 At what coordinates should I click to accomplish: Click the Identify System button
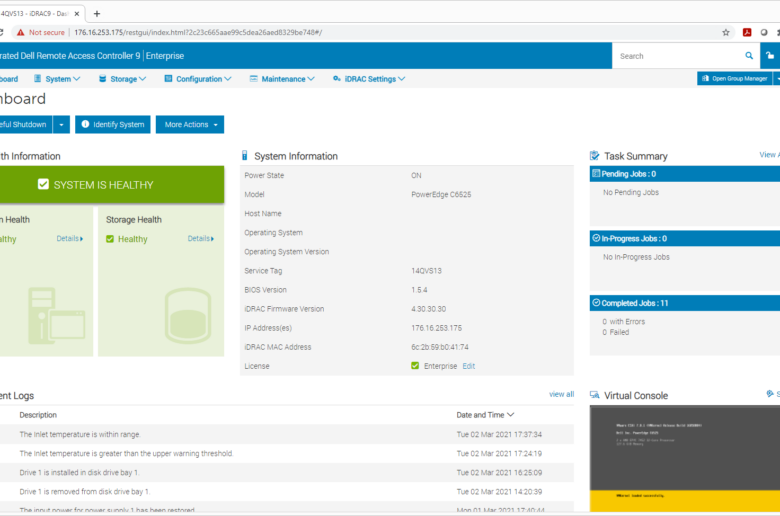click(113, 124)
